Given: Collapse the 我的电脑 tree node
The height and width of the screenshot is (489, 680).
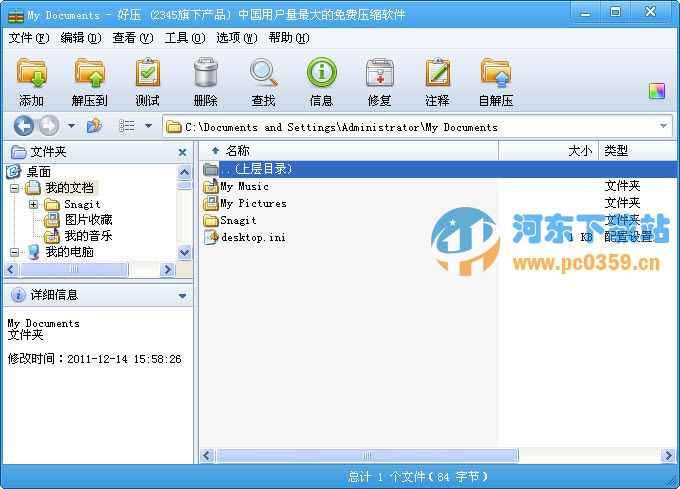Looking at the screenshot, I should [x=14, y=252].
